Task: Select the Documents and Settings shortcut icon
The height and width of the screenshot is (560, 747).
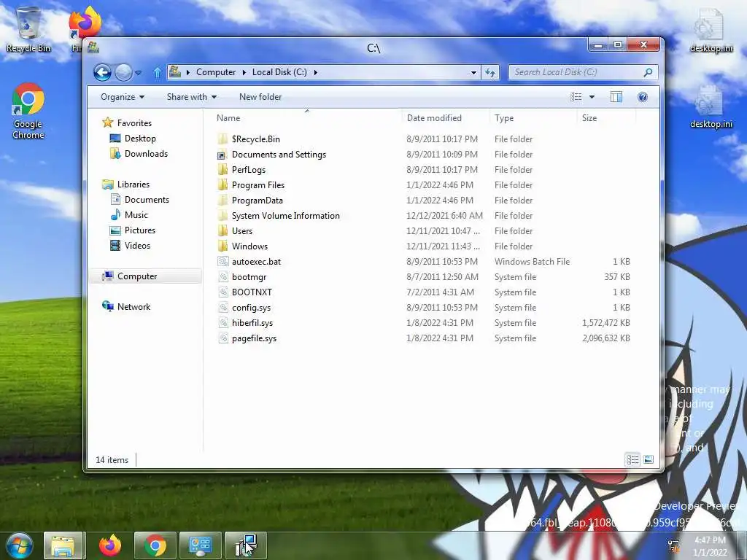Action: click(222, 155)
